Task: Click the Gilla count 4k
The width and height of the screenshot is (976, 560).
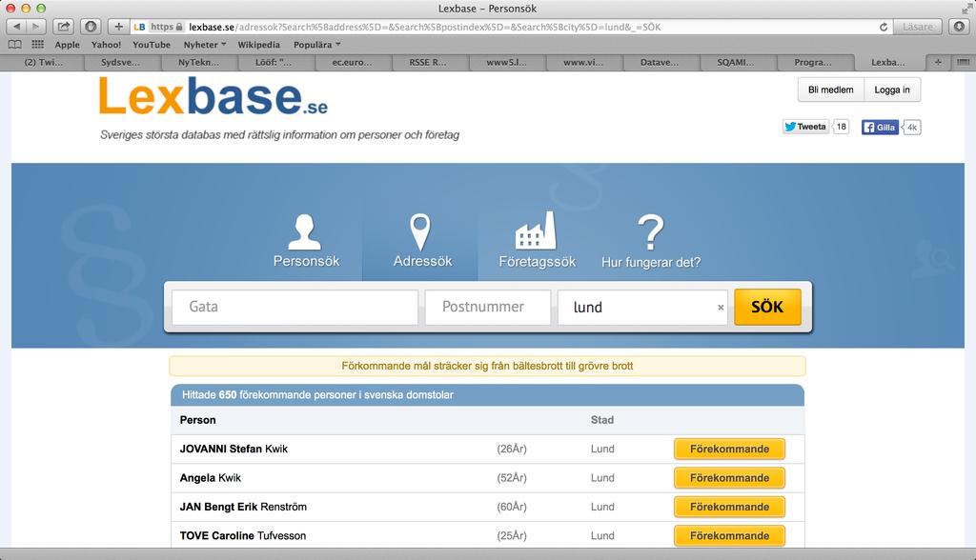Action: (912, 127)
